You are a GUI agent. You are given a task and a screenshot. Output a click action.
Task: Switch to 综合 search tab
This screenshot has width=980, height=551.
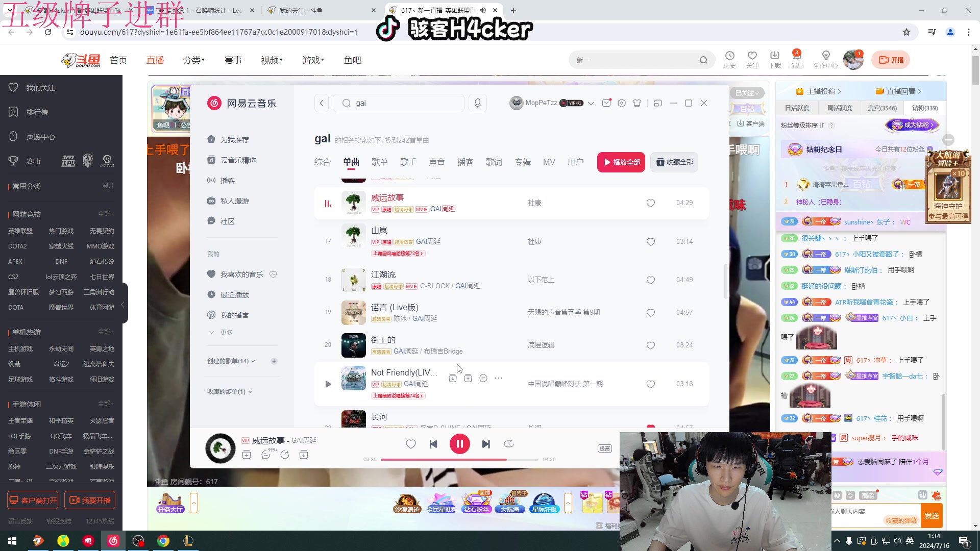point(323,162)
